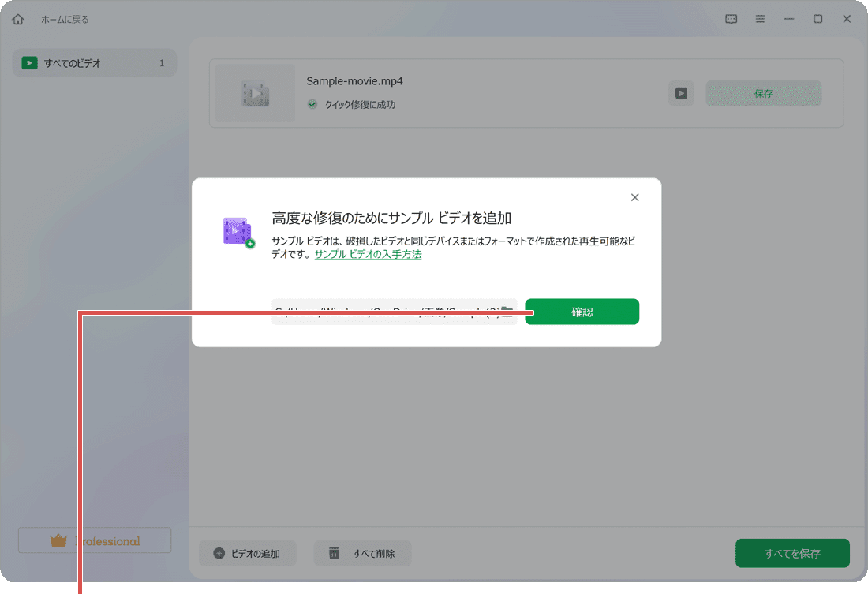Open the hamburger menu icon near window controls

[x=760, y=18]
